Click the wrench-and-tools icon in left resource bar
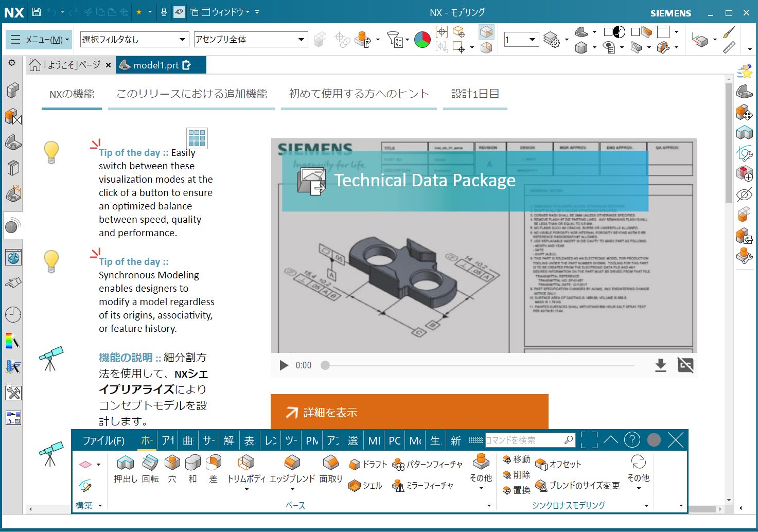Viewport: 758px width, 532px height. click(13, 392)
